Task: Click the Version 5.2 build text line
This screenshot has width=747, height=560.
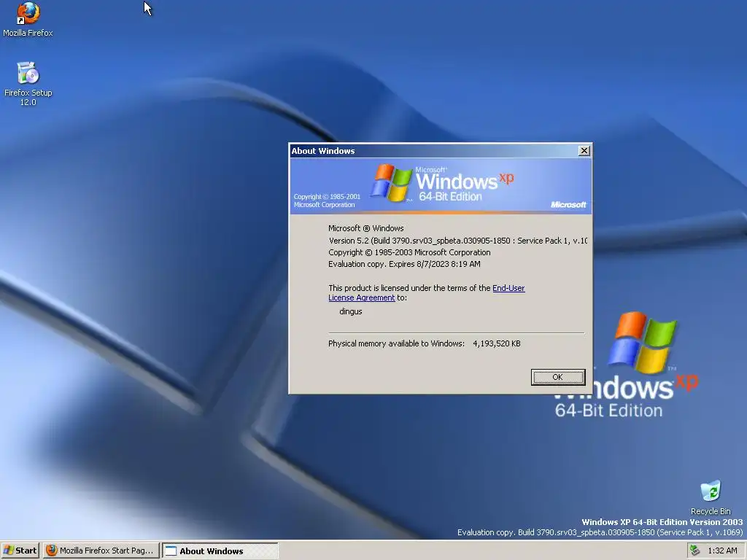Action: tap(458, 241)
